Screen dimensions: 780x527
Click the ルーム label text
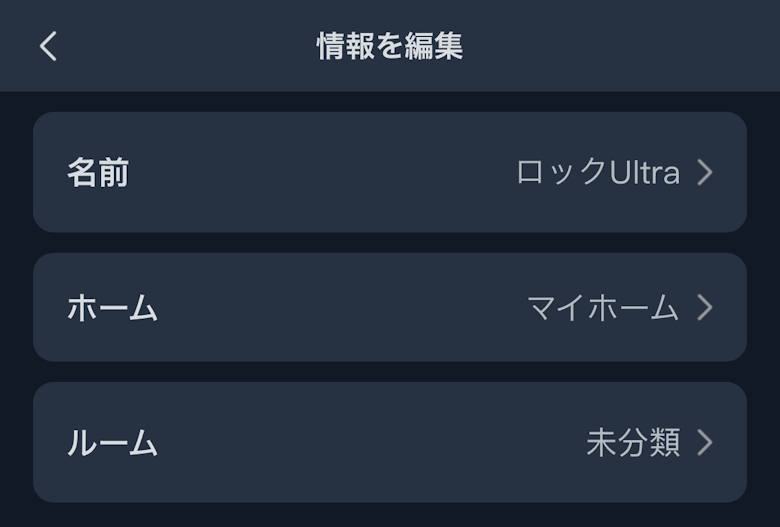click(x=112, y=443)
